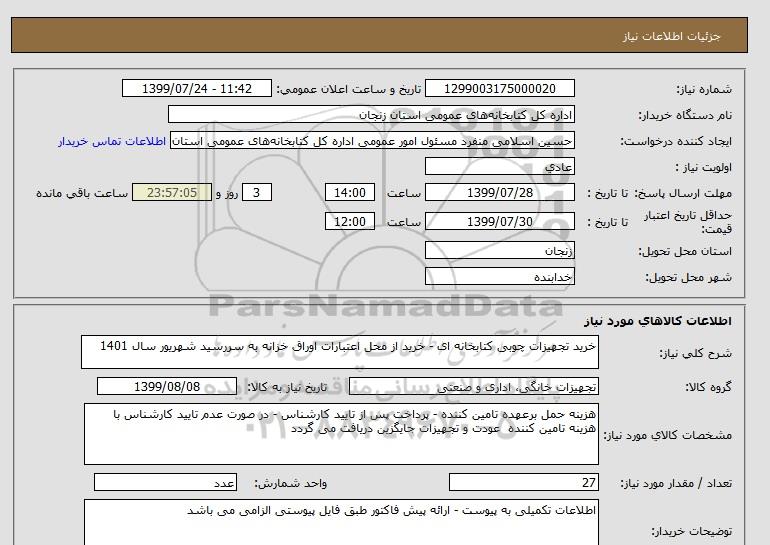Click the 12:00 price validity time field
The width and height of the screenshot is (770, 545).
[351, 222]
